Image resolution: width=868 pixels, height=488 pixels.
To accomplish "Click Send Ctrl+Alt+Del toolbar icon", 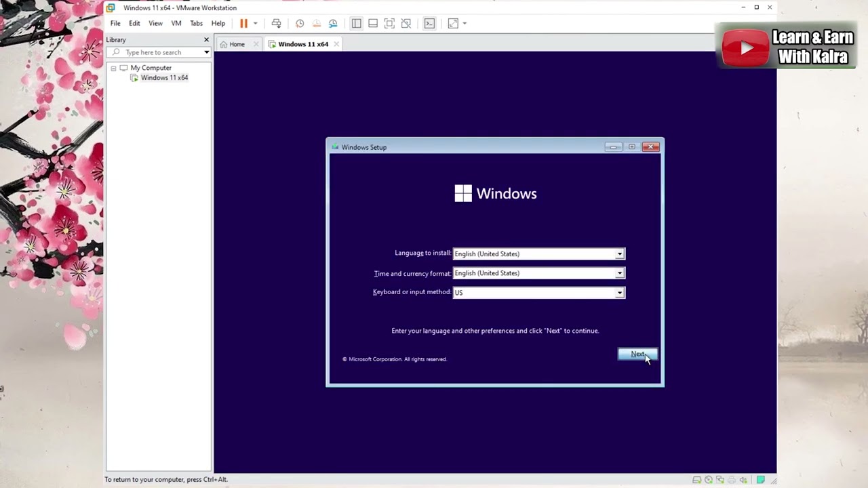I will [276, 24].
